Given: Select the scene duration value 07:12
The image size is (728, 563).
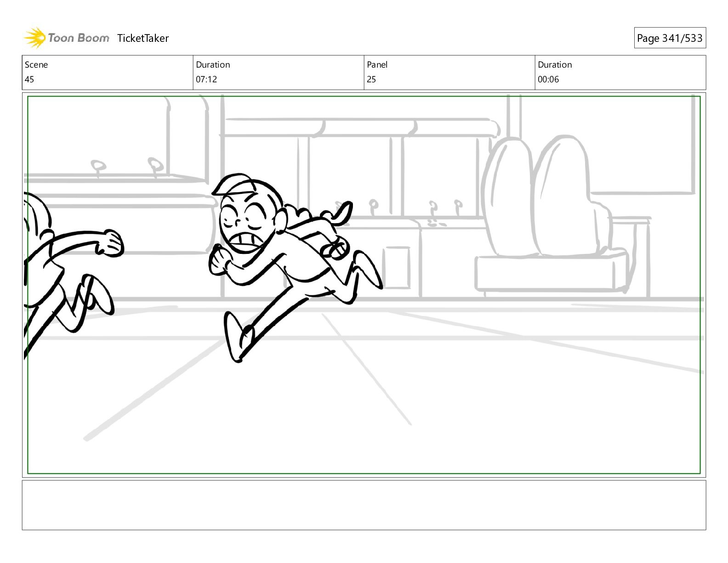Looking at the screenshot, I should click(206, 80).
